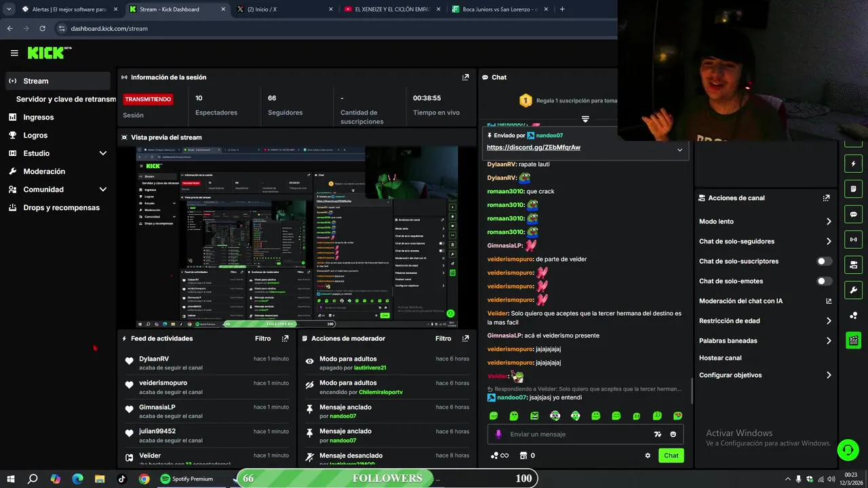
Task: Open the emoji picker in the message box
Action: [x=673, y=434]
